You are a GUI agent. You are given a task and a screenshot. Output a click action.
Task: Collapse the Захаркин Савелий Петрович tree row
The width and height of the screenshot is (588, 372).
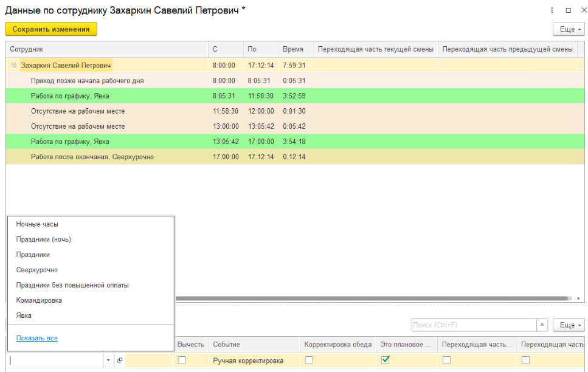pyautogui.click(x=13, y=65)
